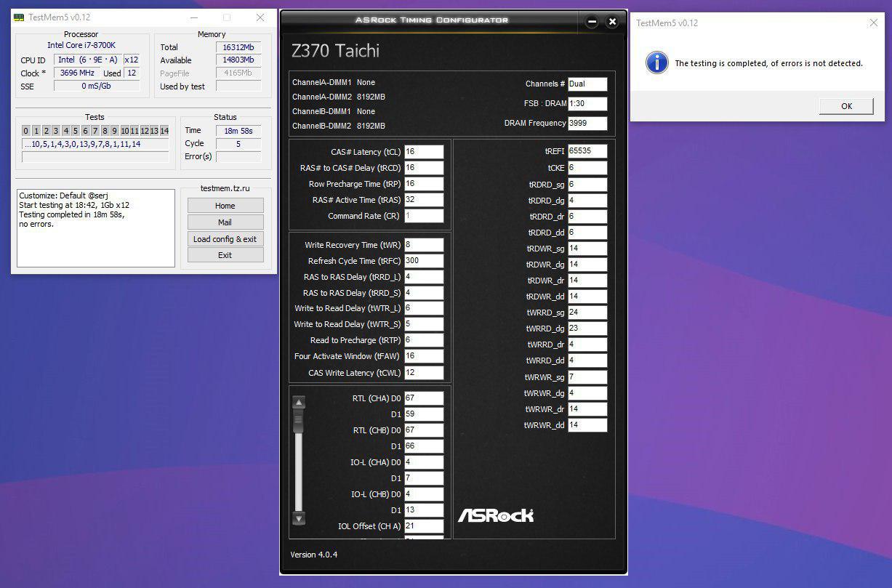The image size is (892, 588).
Task: Click the Refresh Cycle Time (tRFC) field
Action: pos(424,261)
